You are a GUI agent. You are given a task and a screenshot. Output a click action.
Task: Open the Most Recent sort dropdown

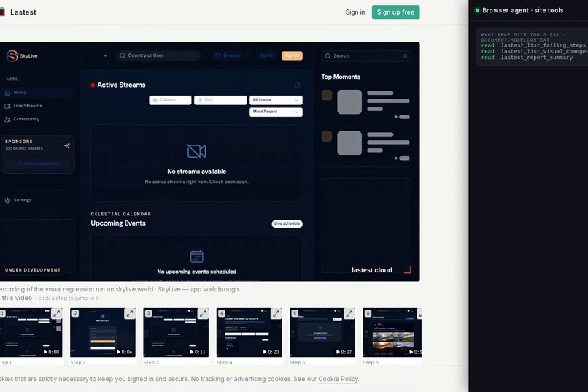pyautogui.click(x=276, y=112)
